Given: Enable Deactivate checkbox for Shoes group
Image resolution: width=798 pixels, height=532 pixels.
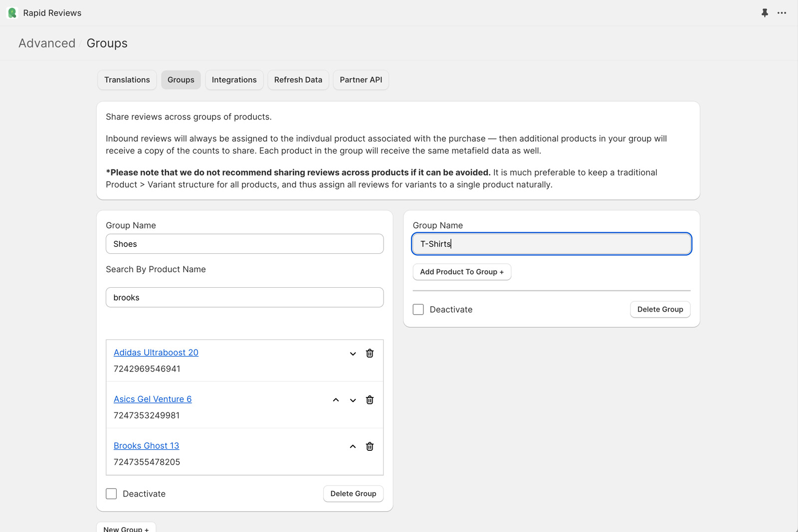Looking at the screenshot, I should (x=111, y=494).
